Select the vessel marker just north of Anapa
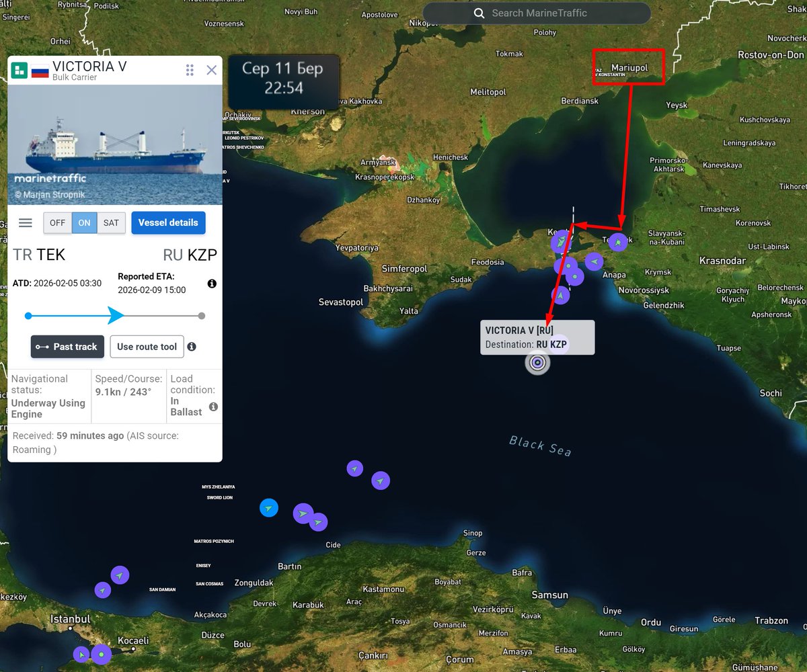Viewport: 807px width, 672px height. point(594,261)
